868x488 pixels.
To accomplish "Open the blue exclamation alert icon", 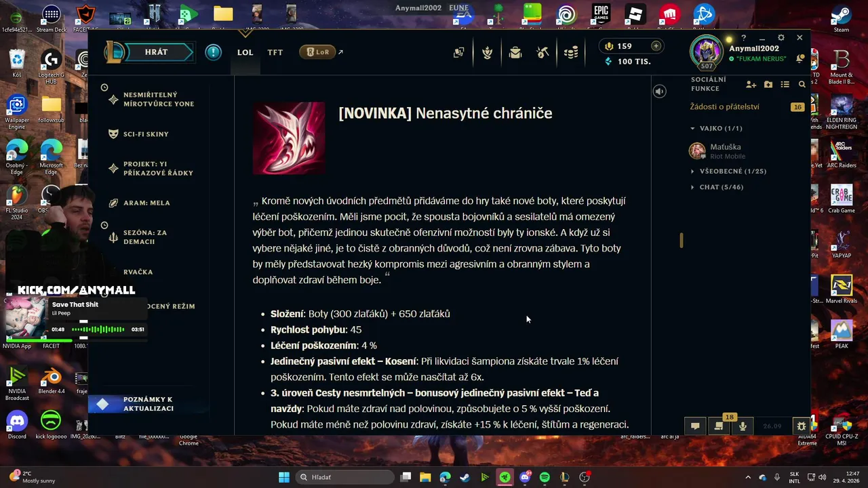I will tap(213, 52).
